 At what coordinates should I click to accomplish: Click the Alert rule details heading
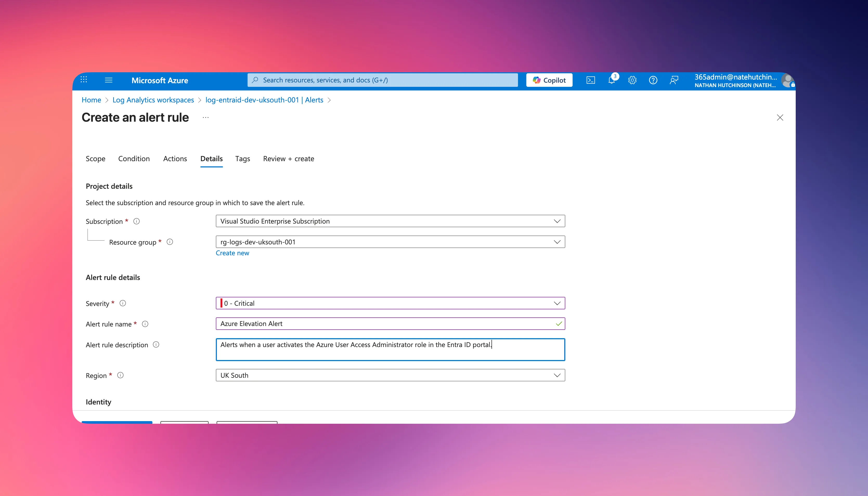[113, 278]
